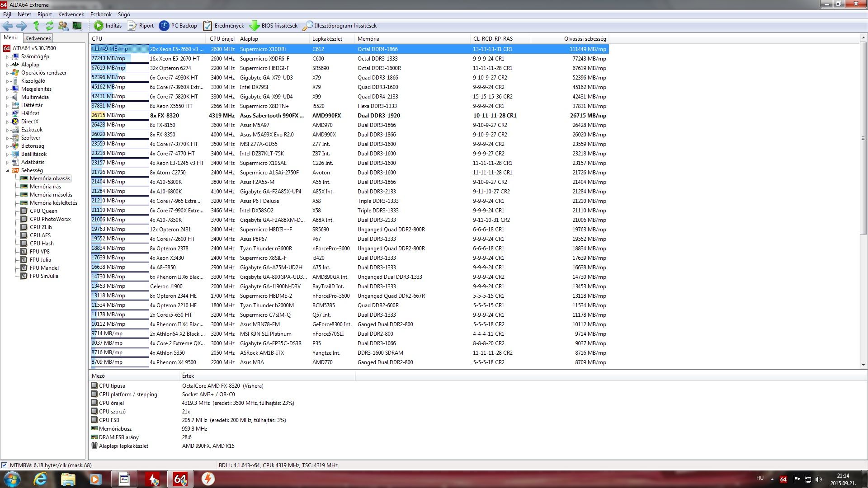This screenshot has height=488, width=868.
Task: Expand the Háttértár tree node
Action: tap(7, 106)
